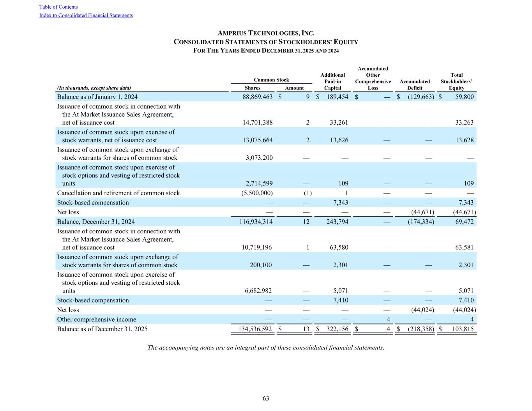
Task: Select the Balance as of January 1, 2024 label
Action: point(97,97)
